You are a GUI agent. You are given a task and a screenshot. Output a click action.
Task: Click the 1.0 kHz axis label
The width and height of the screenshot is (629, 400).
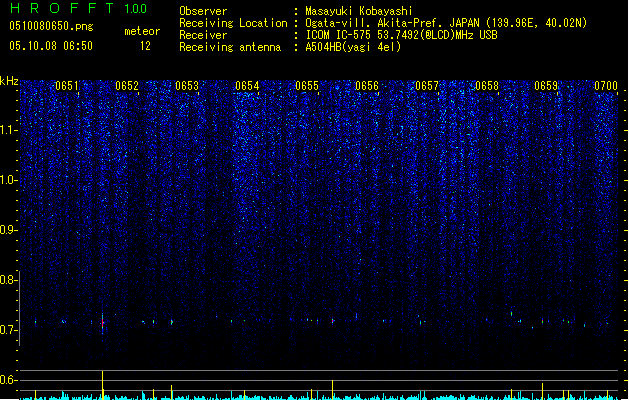(8, 180)
